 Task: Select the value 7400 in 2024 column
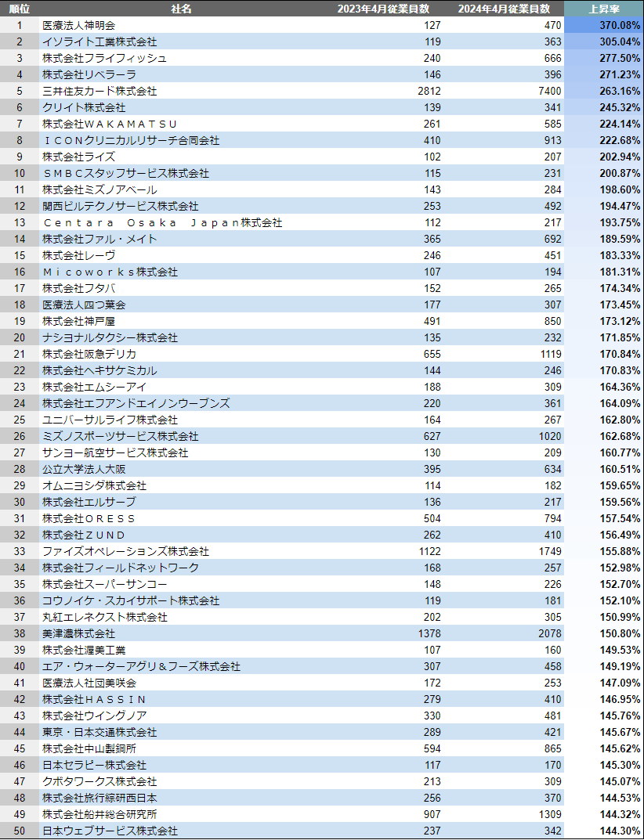[x=551, y=91]
